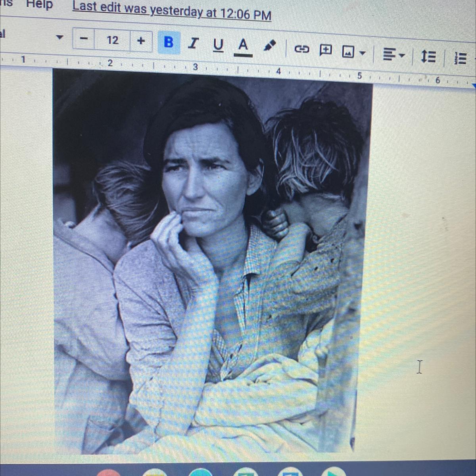Increase font size with the plus button
Image resolution: width=476 pixels, height=476 pixels.
click(141, 41)
